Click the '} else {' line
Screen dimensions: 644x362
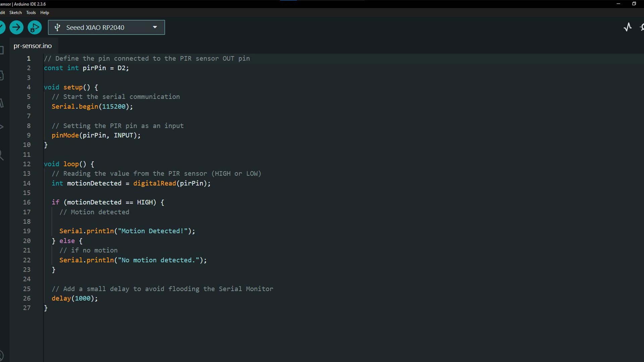67,241
